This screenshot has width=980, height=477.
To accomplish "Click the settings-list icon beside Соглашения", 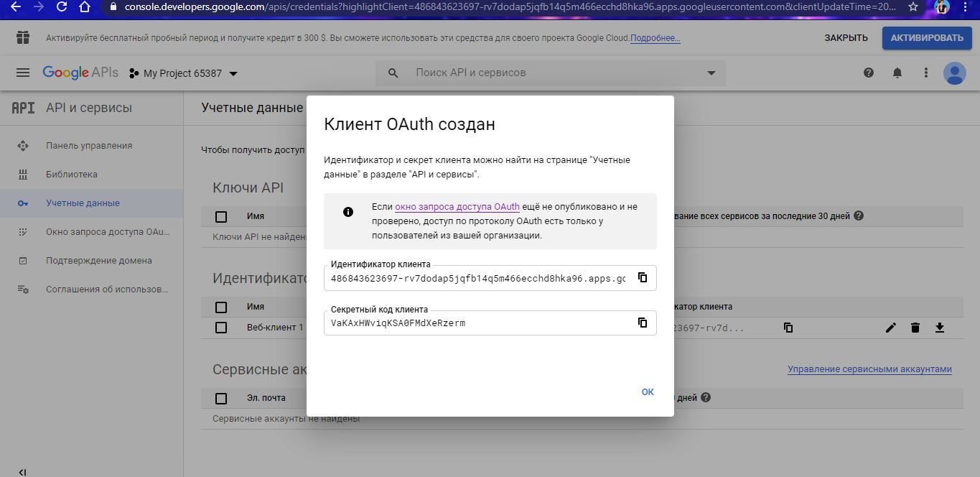I will 23,289.
